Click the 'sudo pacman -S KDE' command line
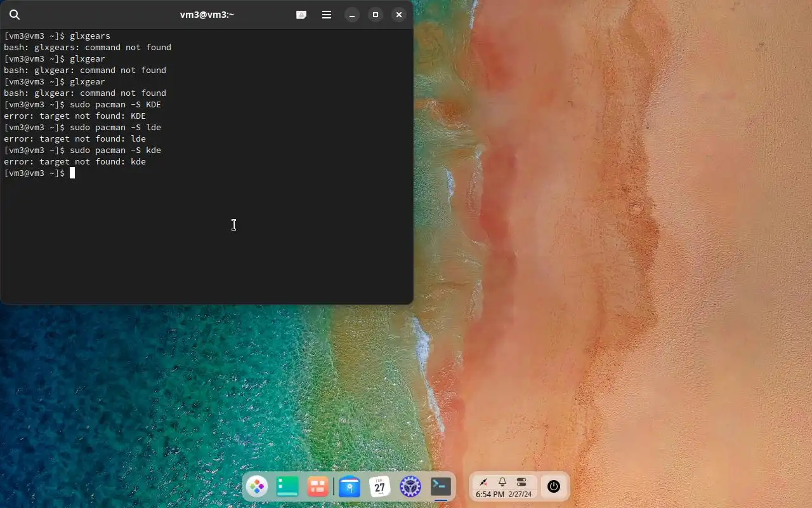Screen dimensions: 812x508 82,104
